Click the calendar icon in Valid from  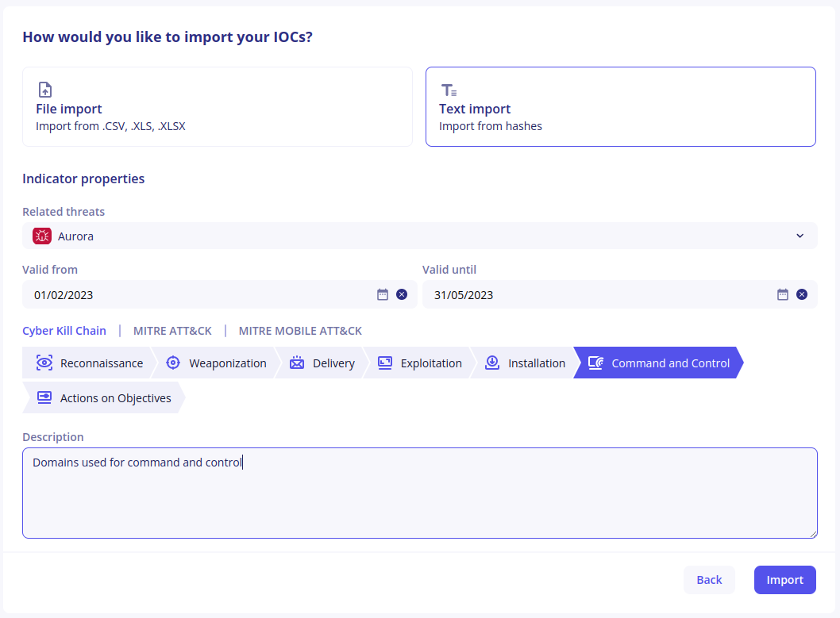[x=383, y=294]
